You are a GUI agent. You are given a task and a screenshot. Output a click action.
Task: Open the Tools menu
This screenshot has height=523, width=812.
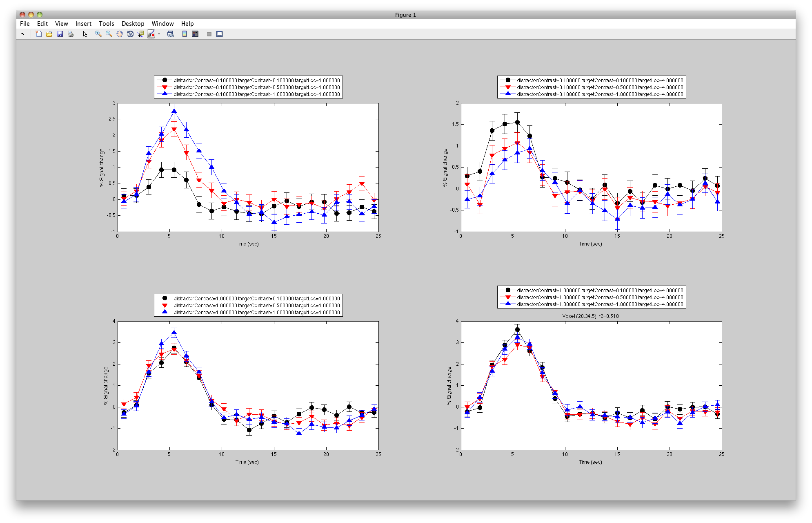(106, 24)
